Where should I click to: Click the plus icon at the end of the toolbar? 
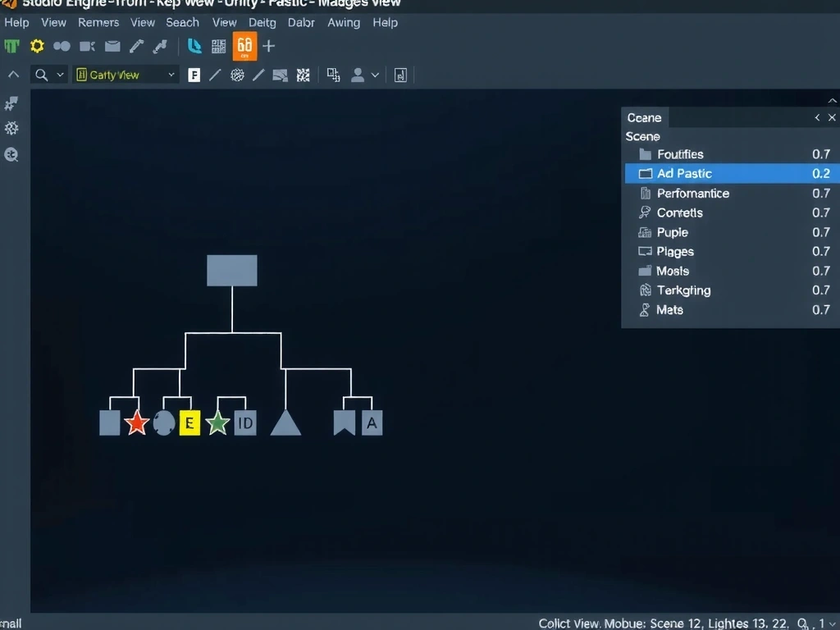pos(268,47)
